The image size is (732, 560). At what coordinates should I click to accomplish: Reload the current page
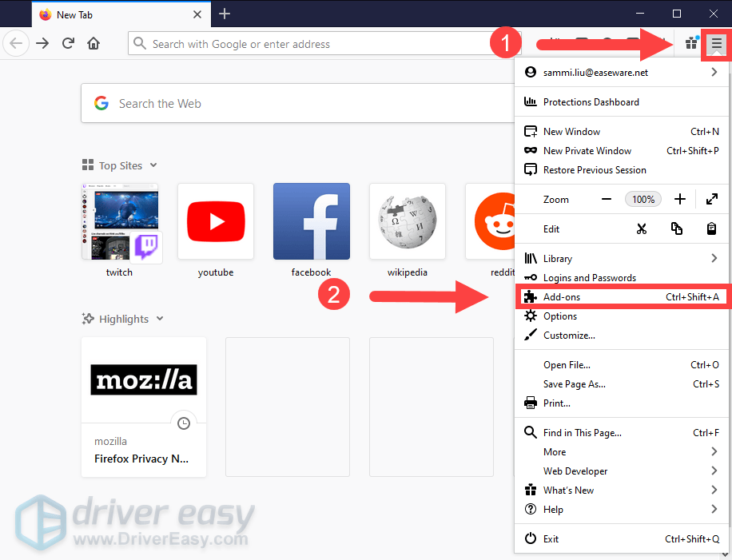69,43
